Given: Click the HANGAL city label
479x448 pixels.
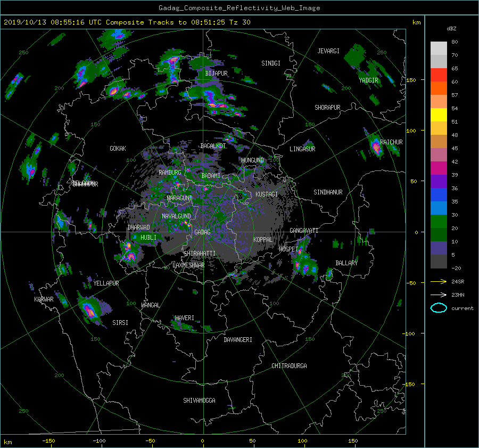Looking at the screenshot, I should tap(150, 305).
